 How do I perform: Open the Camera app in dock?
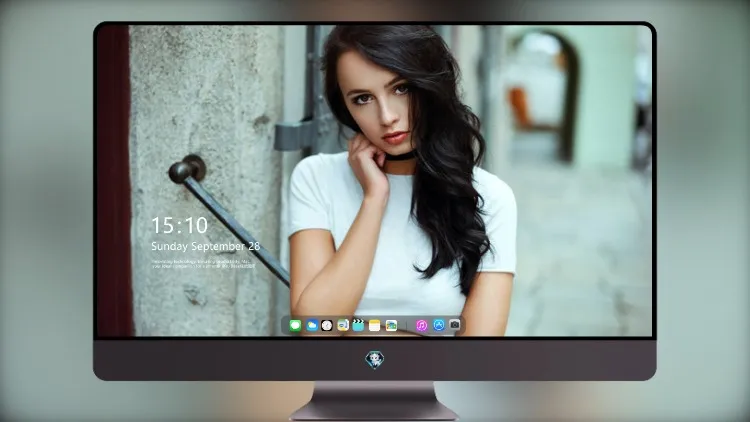point(454,325)
